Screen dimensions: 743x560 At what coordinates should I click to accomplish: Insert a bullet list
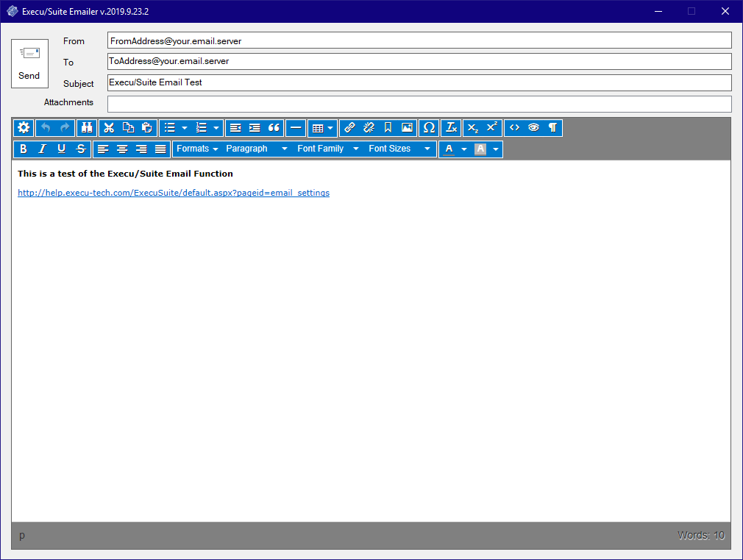pos(170,127)
